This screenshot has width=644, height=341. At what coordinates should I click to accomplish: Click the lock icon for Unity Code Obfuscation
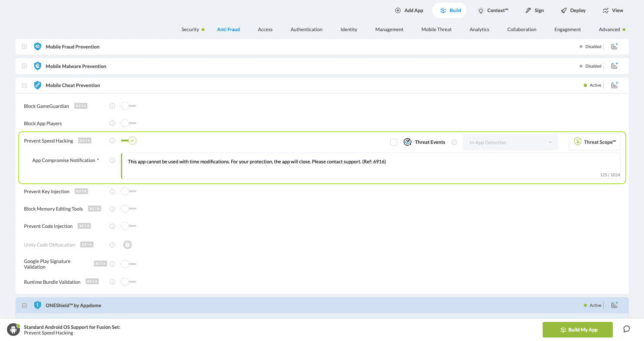(x=127, y=245)
